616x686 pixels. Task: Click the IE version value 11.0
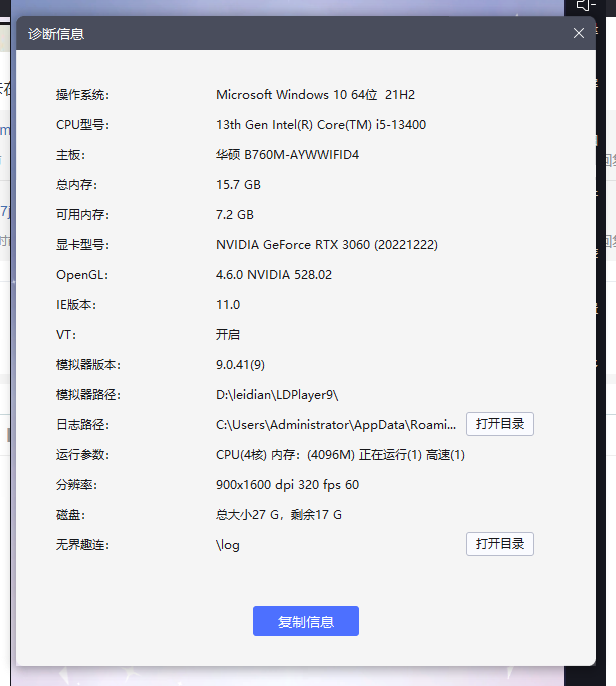point(228,305)
